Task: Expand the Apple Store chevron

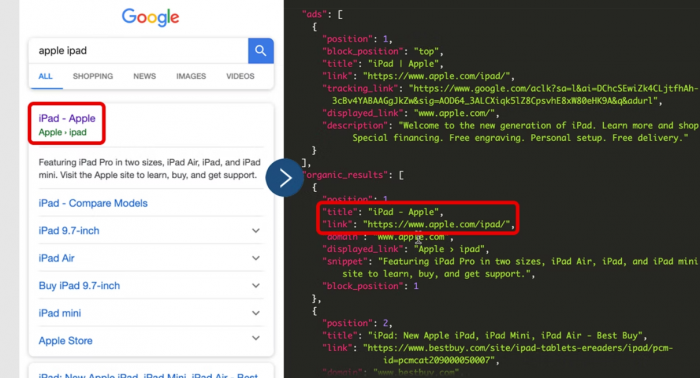Action: click(x=256, y=338)
